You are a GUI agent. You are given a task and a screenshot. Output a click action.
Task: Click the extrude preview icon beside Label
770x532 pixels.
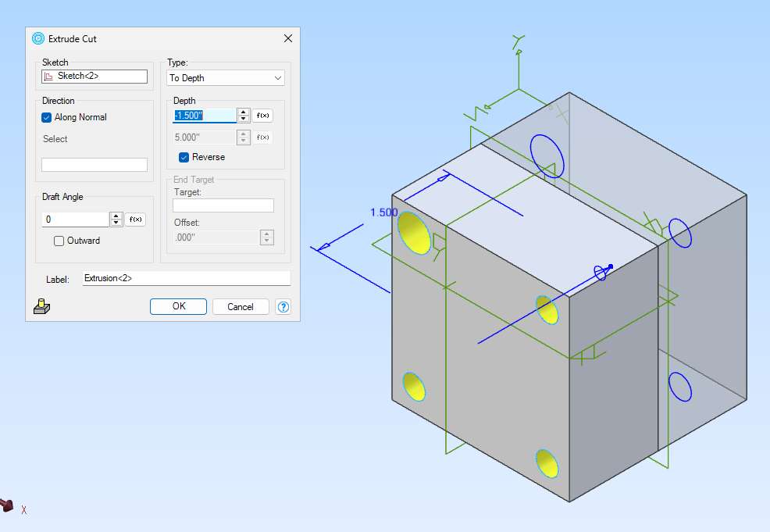41,306
